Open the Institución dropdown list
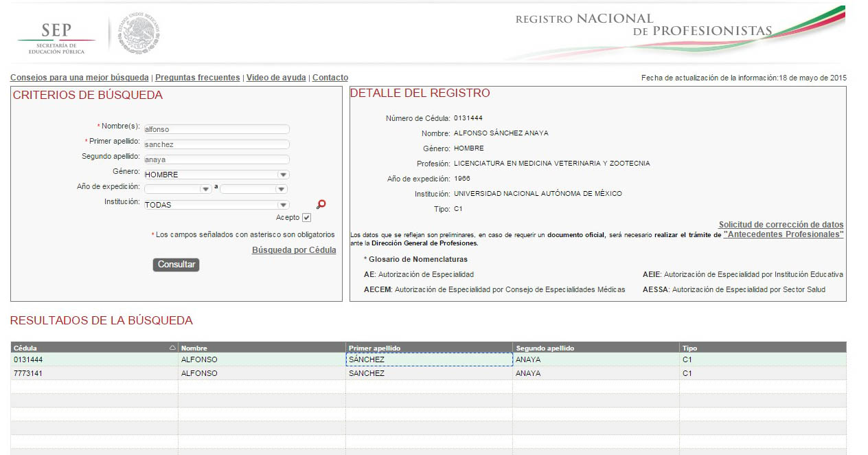 click(283, 205)
